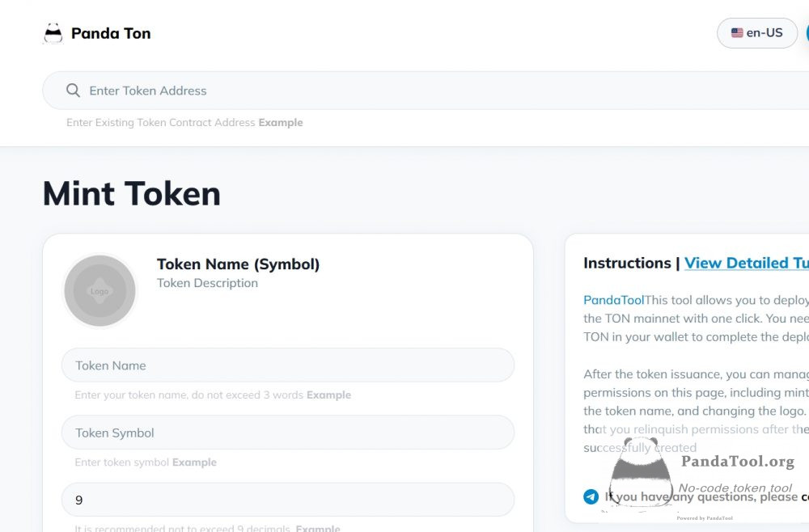Open the View Detailed Tutorial link

pyautogui.click(x=747, y=263)
